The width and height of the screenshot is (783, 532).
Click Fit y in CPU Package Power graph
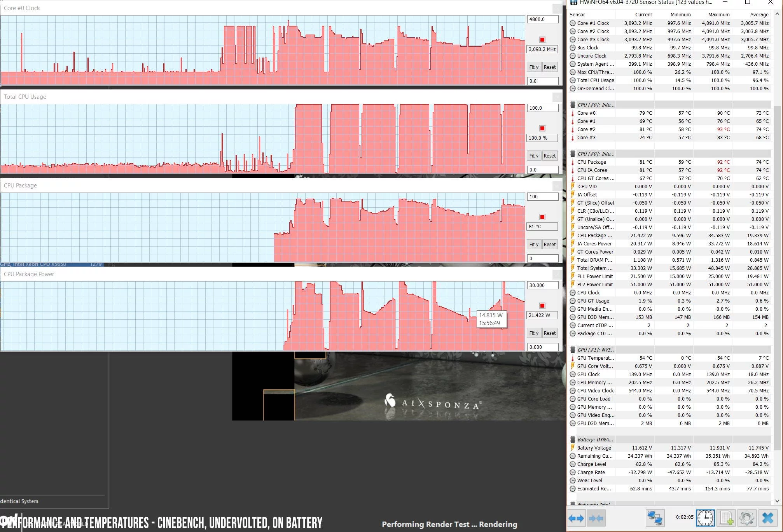[534, 333]
